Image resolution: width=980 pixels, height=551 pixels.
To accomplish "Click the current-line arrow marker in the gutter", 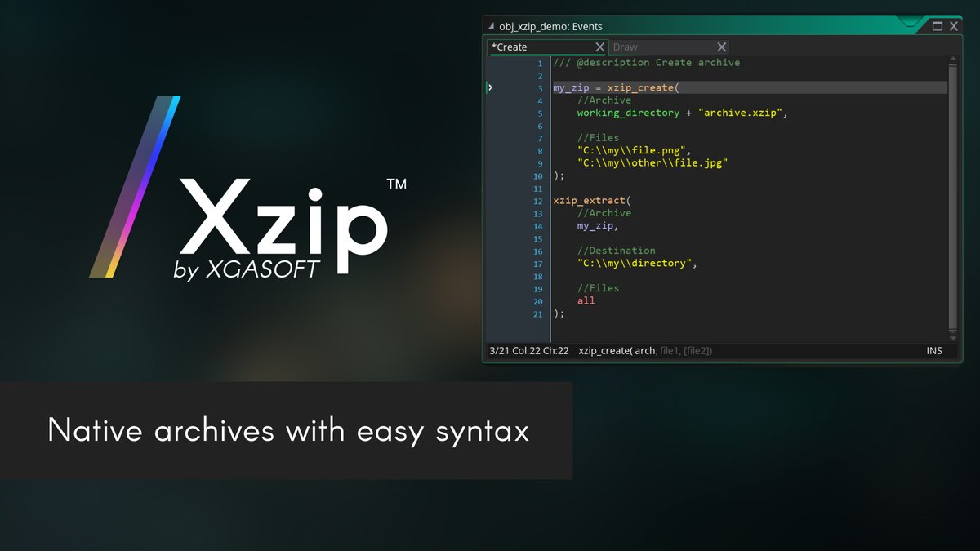I will 490,87.
